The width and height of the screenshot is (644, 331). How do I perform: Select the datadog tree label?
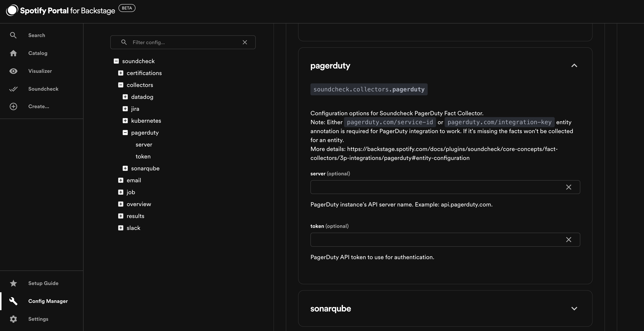coord(142,97)
